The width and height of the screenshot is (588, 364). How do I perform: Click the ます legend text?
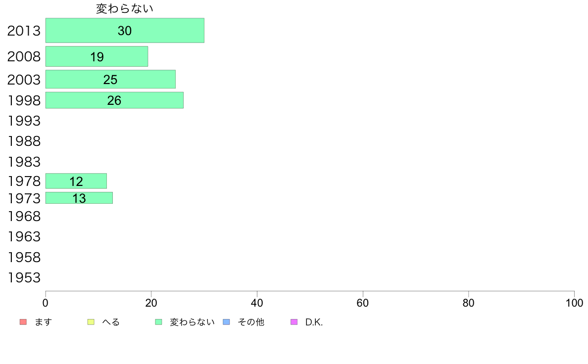coord(43,322)
